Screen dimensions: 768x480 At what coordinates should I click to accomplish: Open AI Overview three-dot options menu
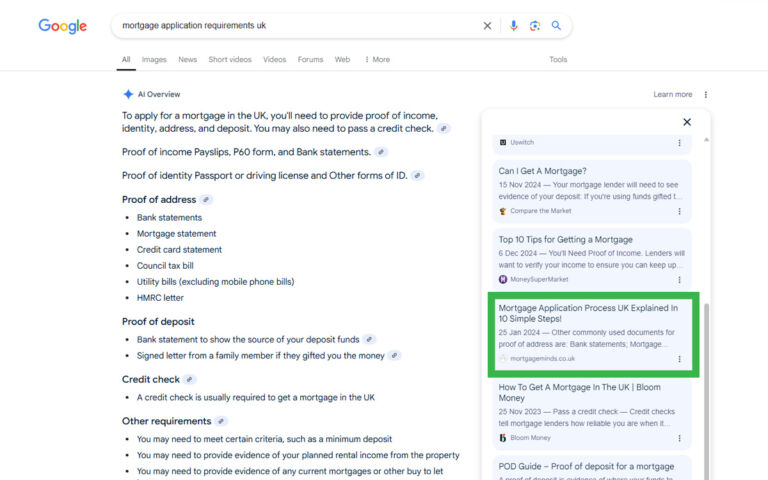[x=705, y=95]
